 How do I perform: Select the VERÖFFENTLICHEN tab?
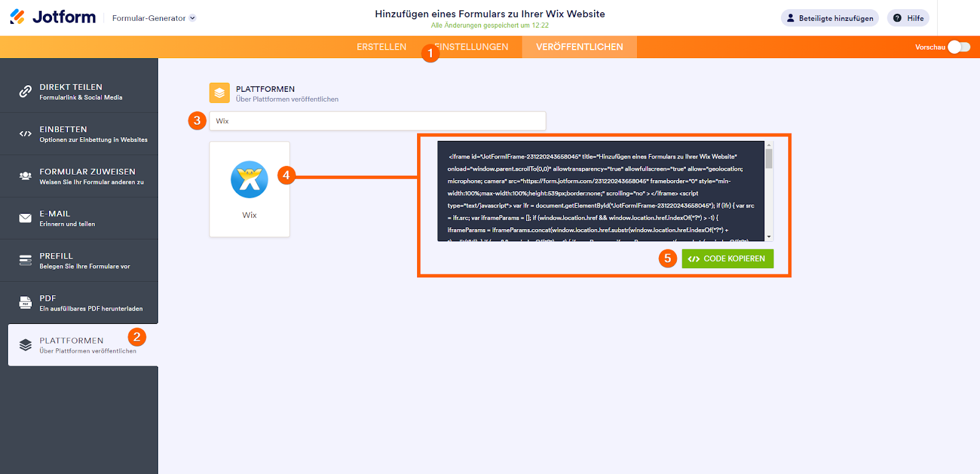579,47
